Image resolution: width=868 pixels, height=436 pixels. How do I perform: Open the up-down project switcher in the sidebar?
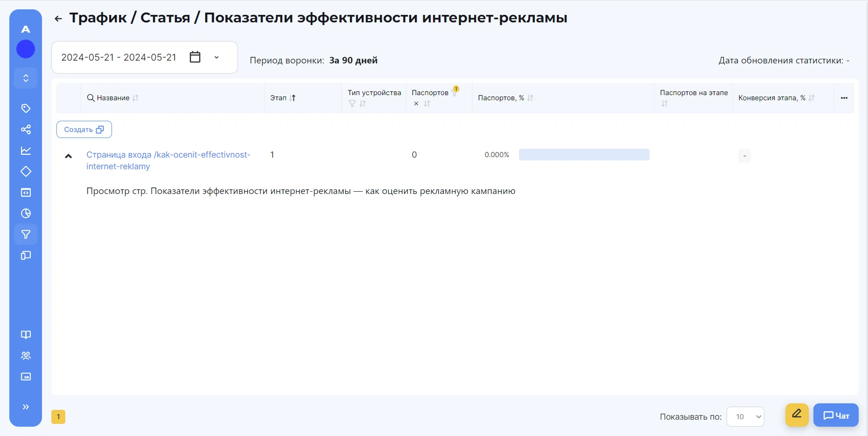coord(26,78)
